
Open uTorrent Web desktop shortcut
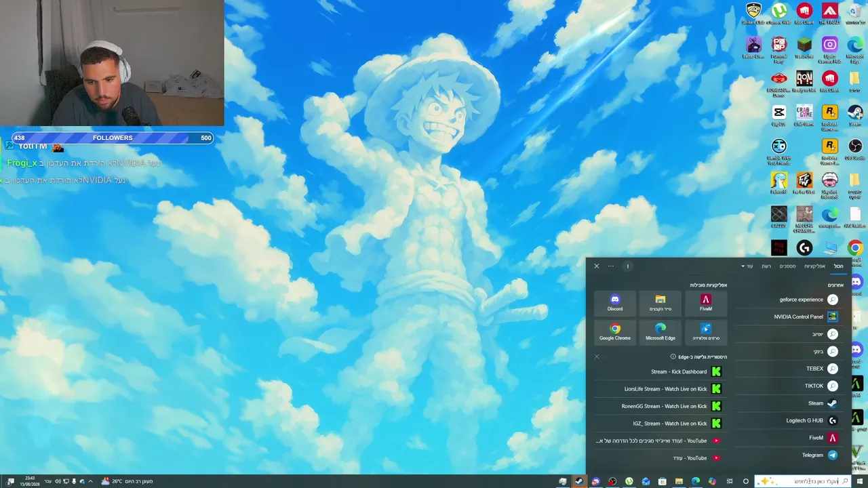779,13
